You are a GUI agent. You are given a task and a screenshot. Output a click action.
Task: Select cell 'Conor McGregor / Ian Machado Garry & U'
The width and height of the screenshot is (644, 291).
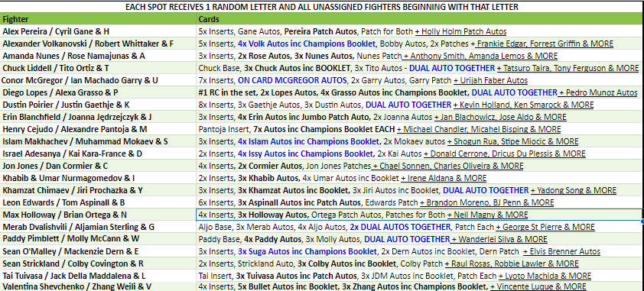tap(99, 80)
